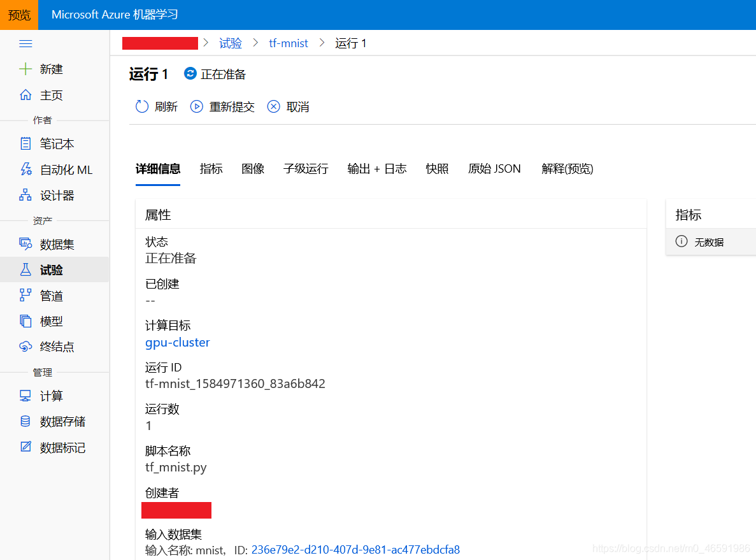Open 终结点 in the sidebar
The image size is (756, 560).
(57, 347)
